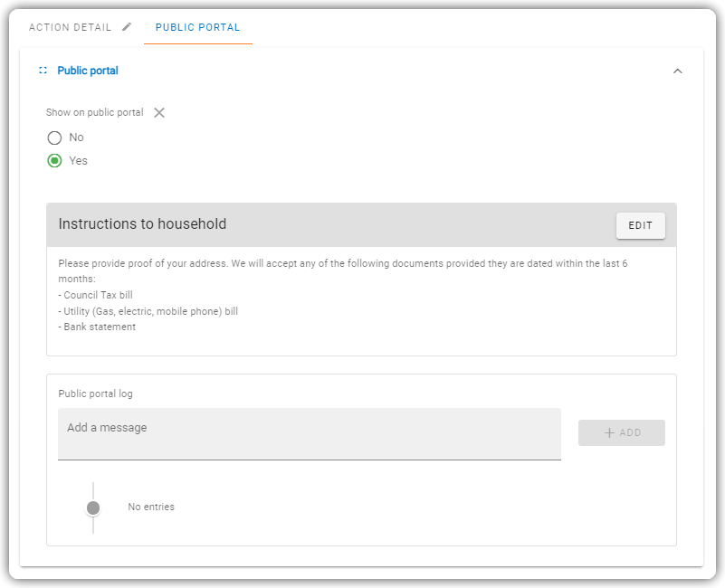This screenshot has width=725, height=588.
Task: Click the No option label
Action: click(x=76, y=138)
